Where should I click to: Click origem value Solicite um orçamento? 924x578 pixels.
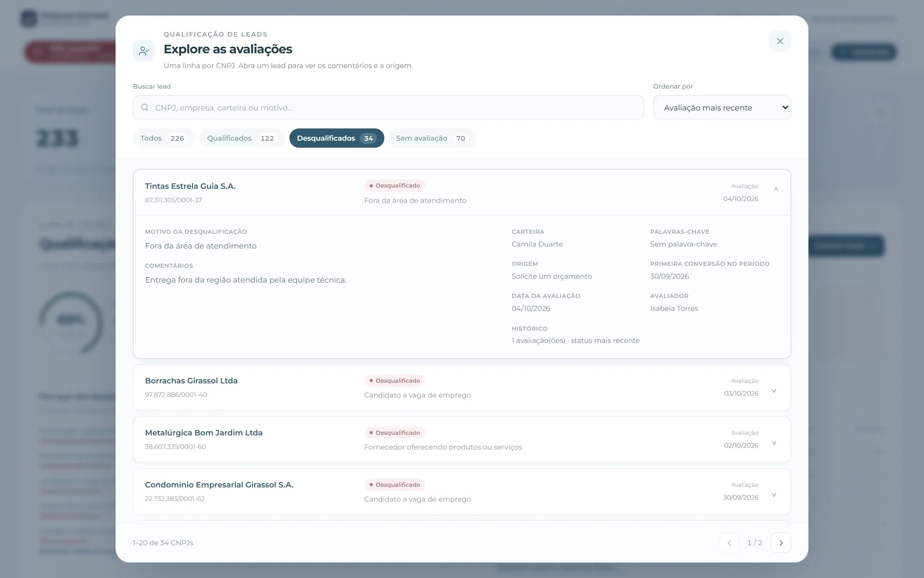[552, 276]
